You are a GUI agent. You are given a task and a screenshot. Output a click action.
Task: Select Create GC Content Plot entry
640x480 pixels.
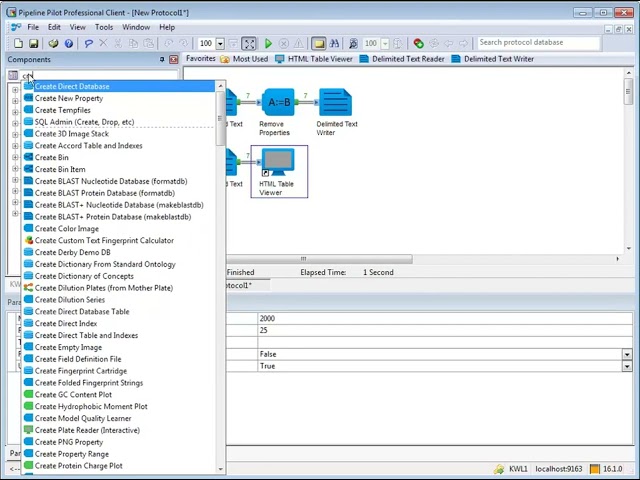[x=118, y=395]
